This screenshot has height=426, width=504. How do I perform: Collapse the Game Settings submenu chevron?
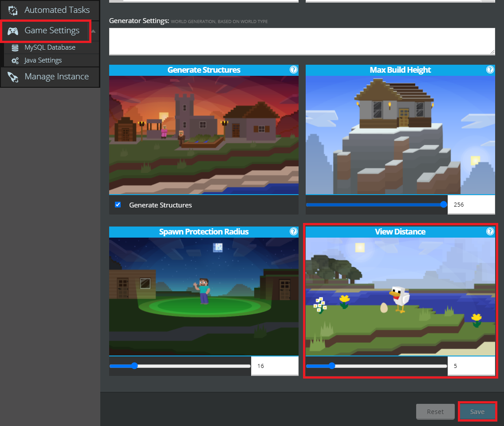[x=94, y=31]
